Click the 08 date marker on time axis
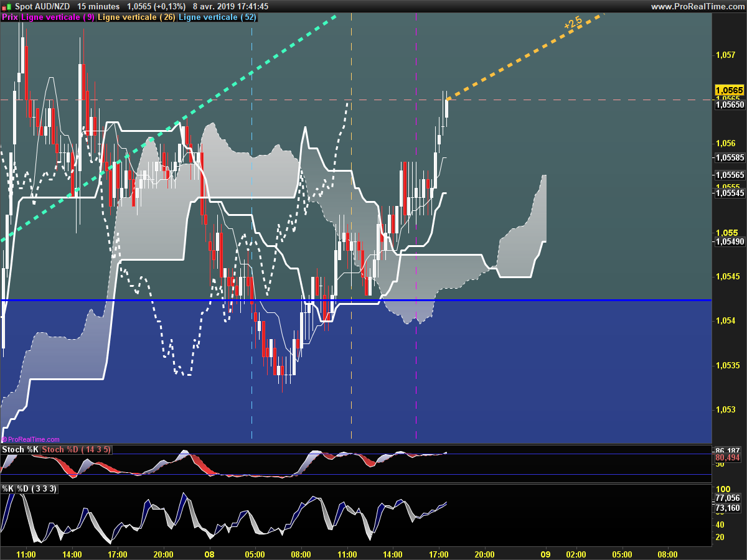Screen dimensions: 747x560 pos(209,554)
